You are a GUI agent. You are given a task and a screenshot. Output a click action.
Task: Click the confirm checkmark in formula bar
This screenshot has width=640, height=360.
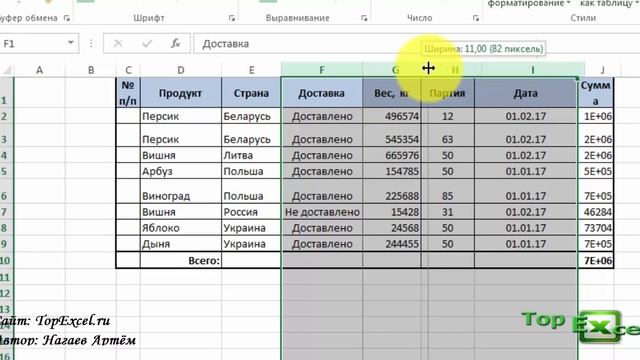point(147,43)
